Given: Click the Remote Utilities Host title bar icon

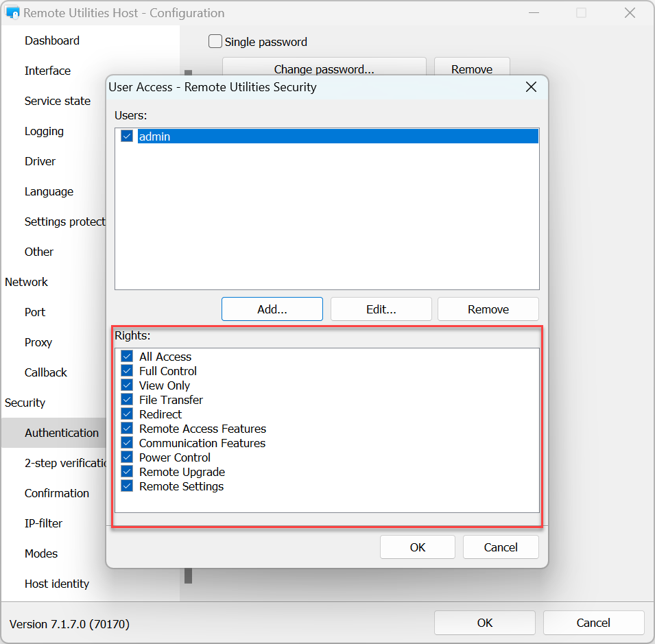Looking at the screenshot, I should tap(12, 13).
